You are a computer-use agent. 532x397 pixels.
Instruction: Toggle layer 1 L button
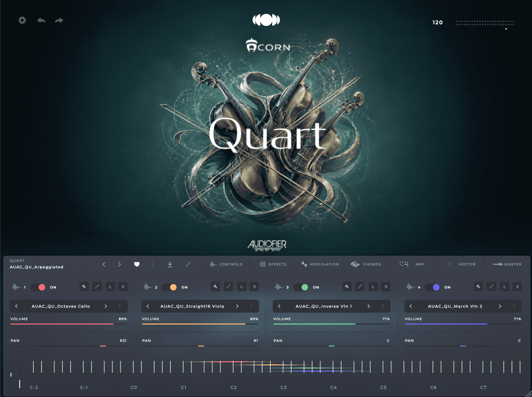(x=110, y=287)
